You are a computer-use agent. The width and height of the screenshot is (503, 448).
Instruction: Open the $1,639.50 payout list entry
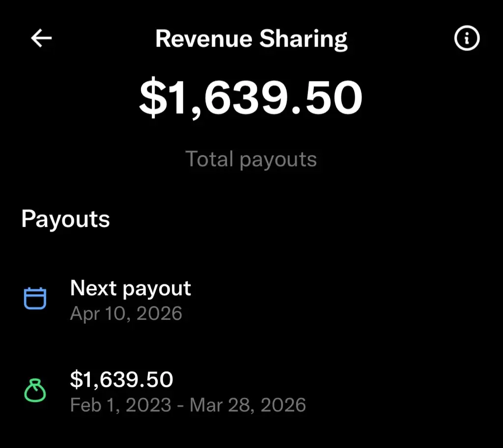[122, 379]
